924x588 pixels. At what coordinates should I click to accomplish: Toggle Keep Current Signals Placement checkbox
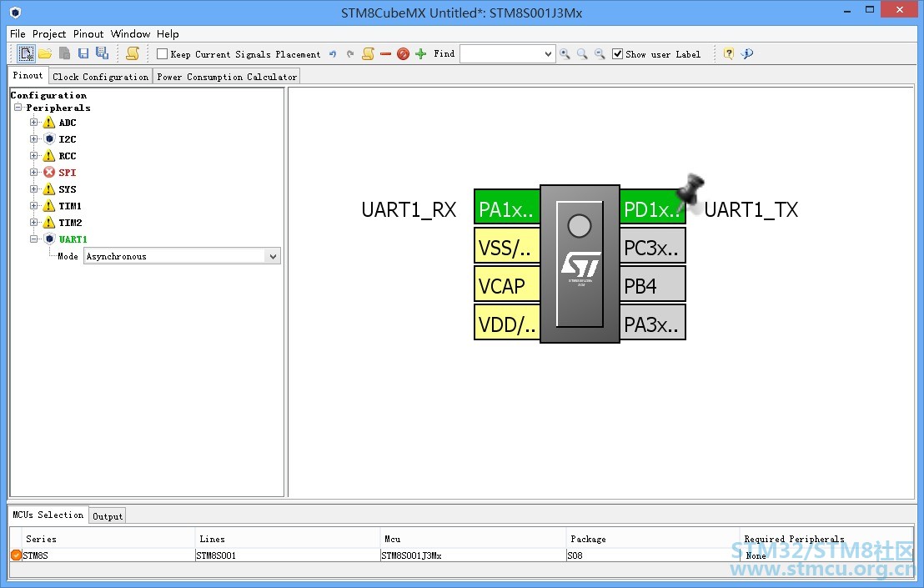(x=162, y=54)
